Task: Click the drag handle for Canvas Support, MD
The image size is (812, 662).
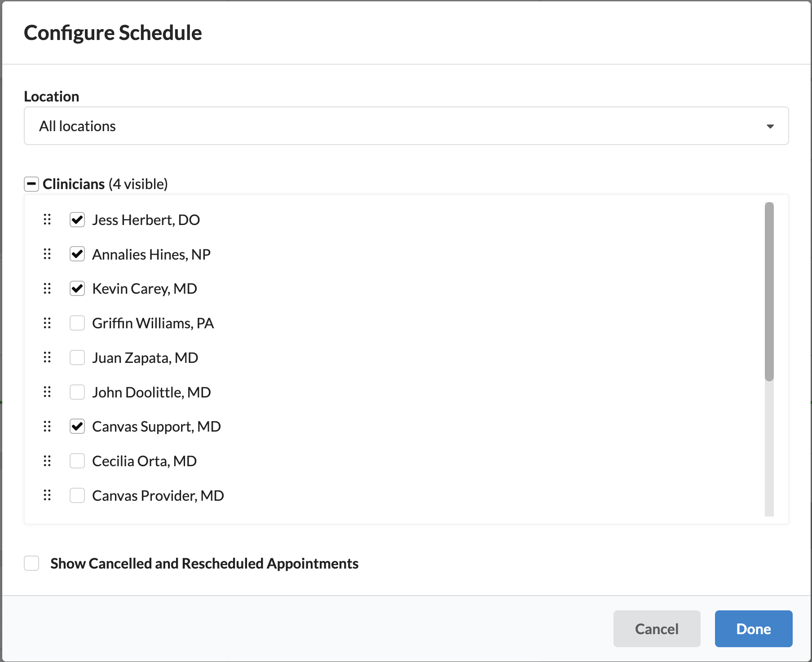Action: (47, 426)
